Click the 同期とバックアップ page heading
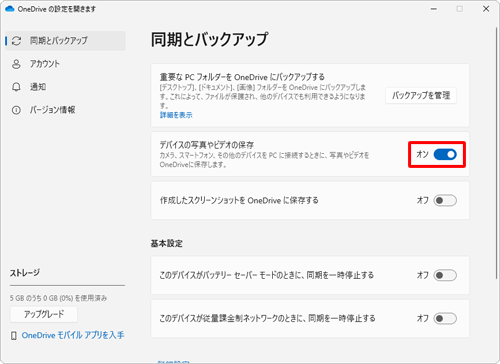The height and width of the screenshot is (364, 500). [x=210, y=40]
